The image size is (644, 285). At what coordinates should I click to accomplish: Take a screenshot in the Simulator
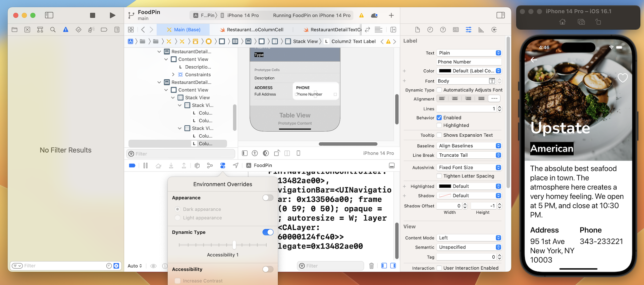(x=581, y=22)
